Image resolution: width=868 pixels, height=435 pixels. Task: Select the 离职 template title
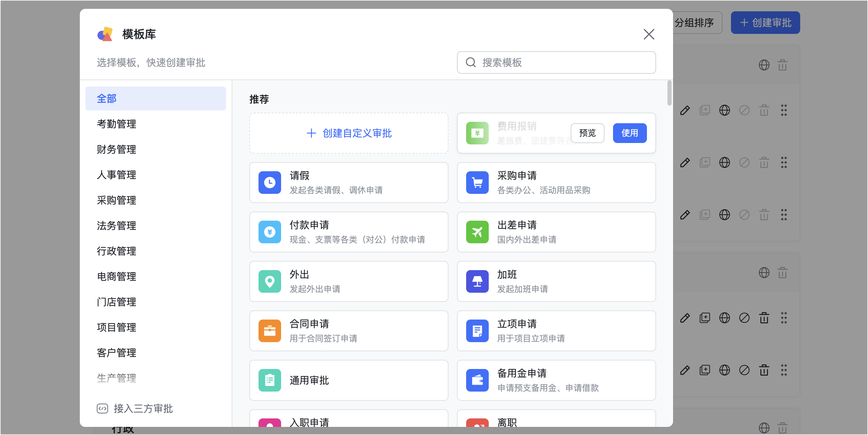coord(507,422)
